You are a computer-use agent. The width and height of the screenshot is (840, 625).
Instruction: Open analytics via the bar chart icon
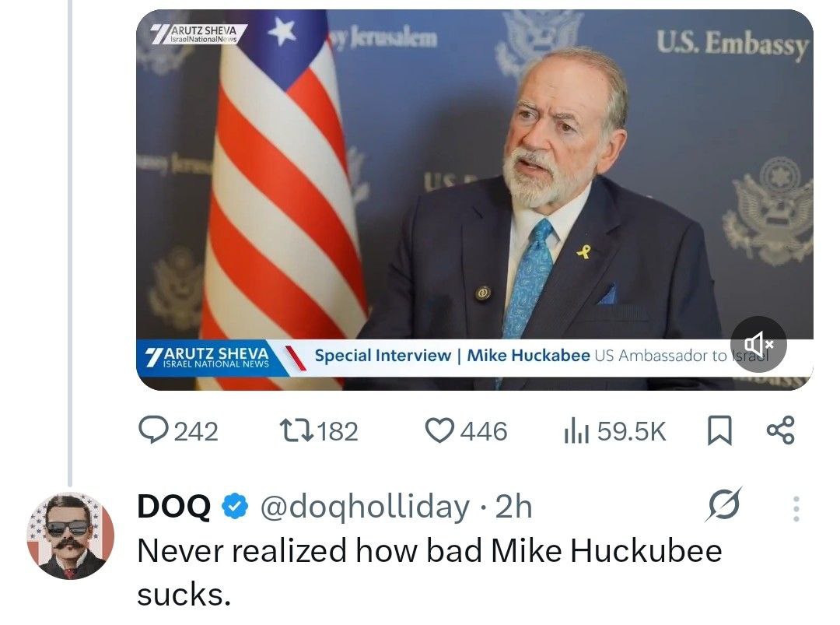pos(575,431)
